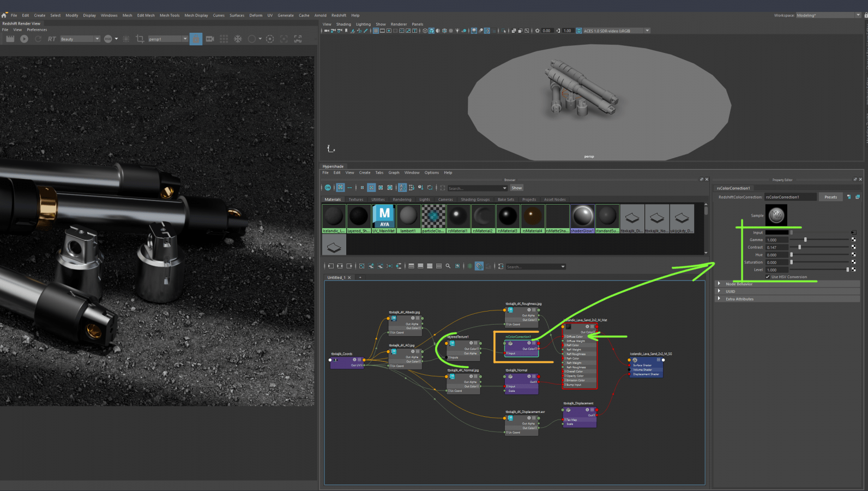Start render with the play button

(x=24, y=39)
